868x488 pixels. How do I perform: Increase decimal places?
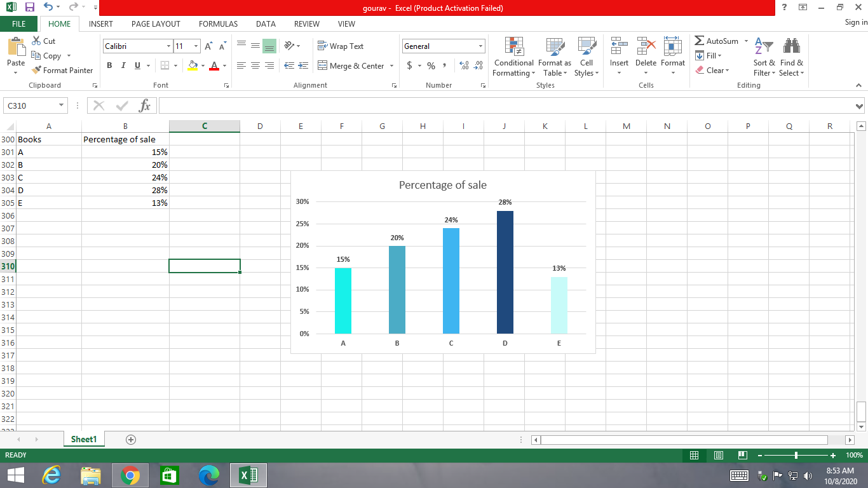[x=464, y=65]
